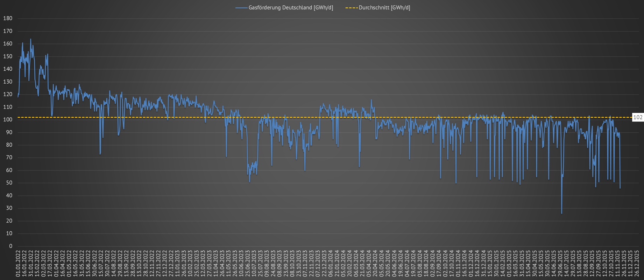Select the Durchschnitt [GWh/d] legend entry
Screen dimensions: 644x280
(384, 8)
